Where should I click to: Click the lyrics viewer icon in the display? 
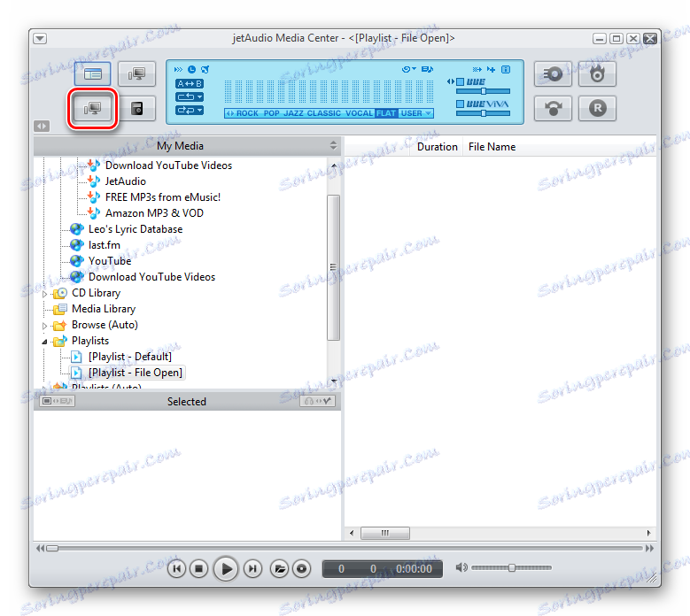[x=427, y=69]
